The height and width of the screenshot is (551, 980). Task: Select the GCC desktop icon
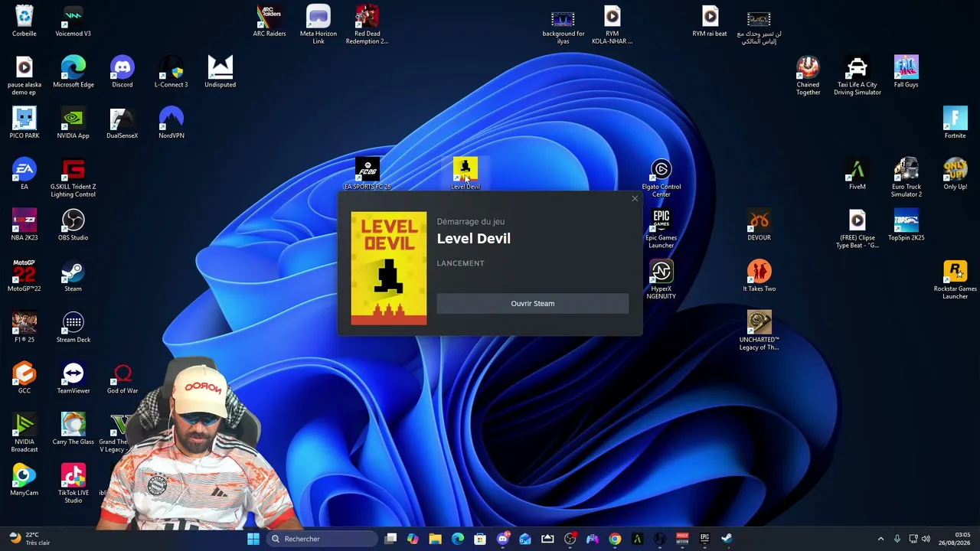pos(24,378)
